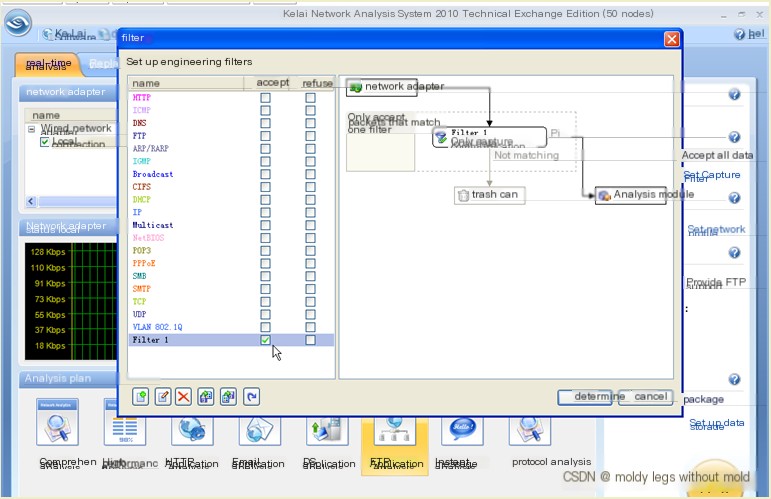Toggle Local connection adapter checkbox
The image size is (771, 499).
click(x=45, y=142)
